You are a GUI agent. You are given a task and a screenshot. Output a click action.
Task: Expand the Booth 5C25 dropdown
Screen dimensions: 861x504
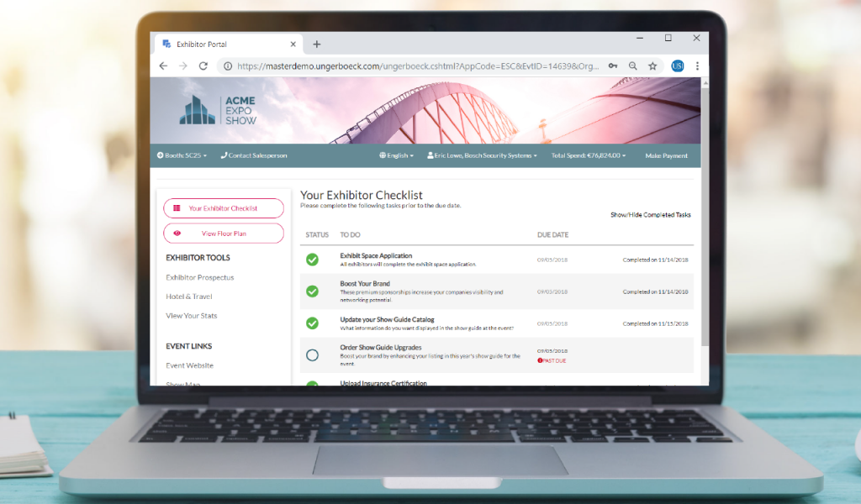[x=182, y=155]
